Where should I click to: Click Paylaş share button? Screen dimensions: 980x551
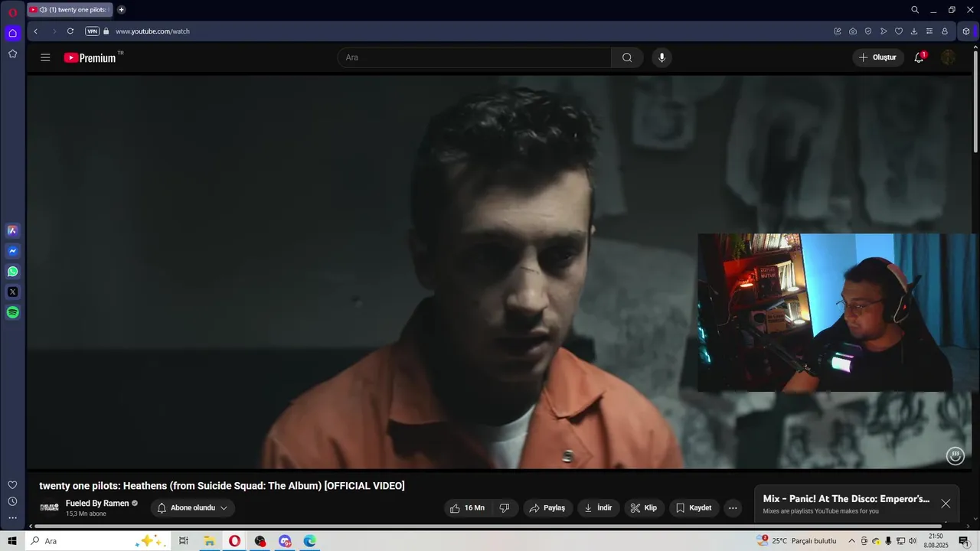coord(548,508)
